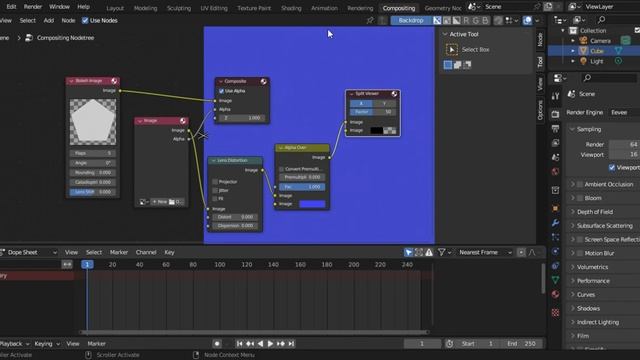Enable the Ambient Occlusion checkbox
Image resolution: width=640 pixels, height=360 pixels.
click(x=580, y=184)
